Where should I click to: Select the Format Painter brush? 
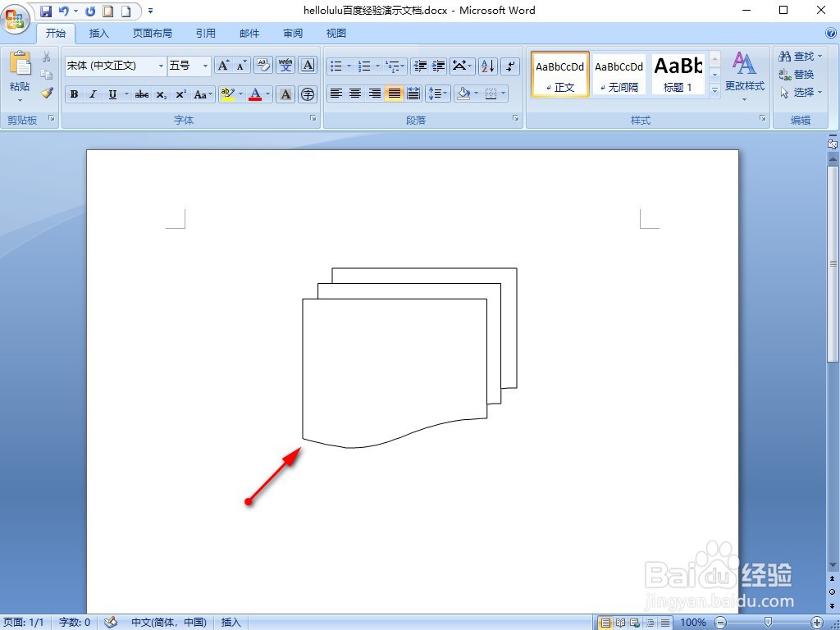pyautogui.click(x=47, y=92)
